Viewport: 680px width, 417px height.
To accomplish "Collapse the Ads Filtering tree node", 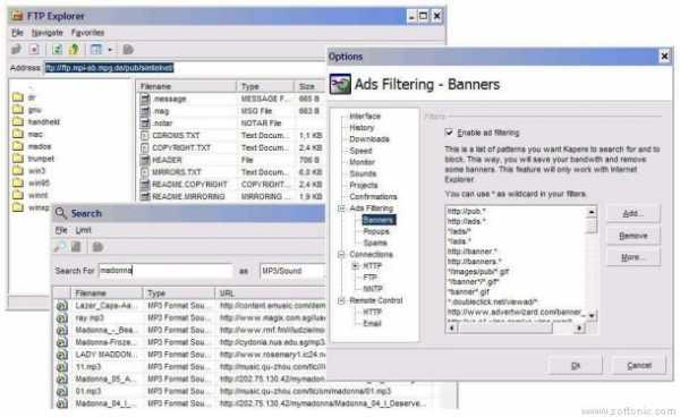I will coord(341,208).
